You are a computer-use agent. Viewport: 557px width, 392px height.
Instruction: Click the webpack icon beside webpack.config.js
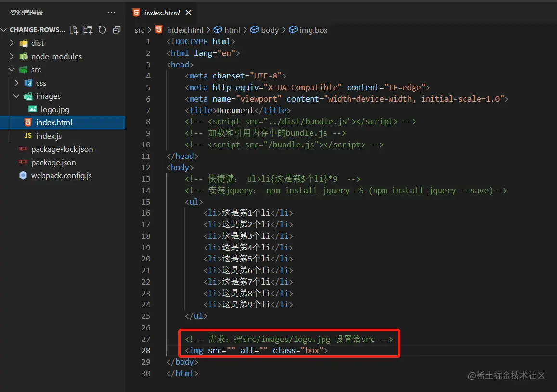point(23,175)
